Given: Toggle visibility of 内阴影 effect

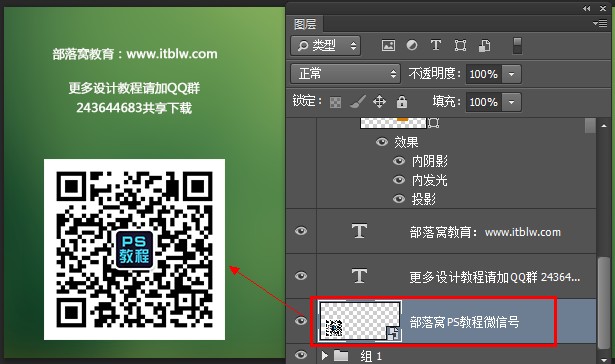Looking at the screenshot, I should [399, 161].
